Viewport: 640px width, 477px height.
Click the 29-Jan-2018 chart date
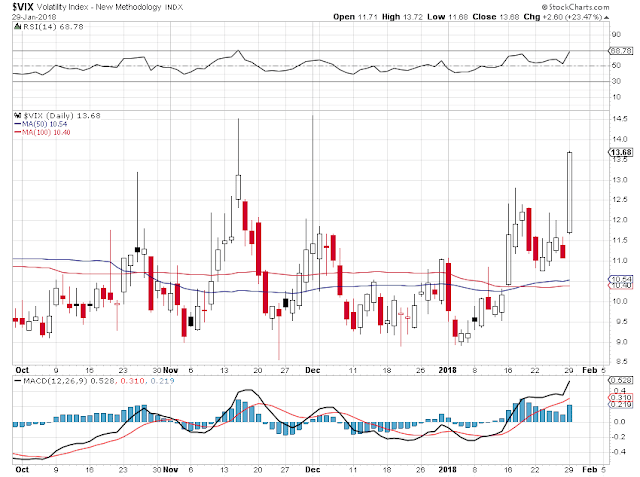34,17
